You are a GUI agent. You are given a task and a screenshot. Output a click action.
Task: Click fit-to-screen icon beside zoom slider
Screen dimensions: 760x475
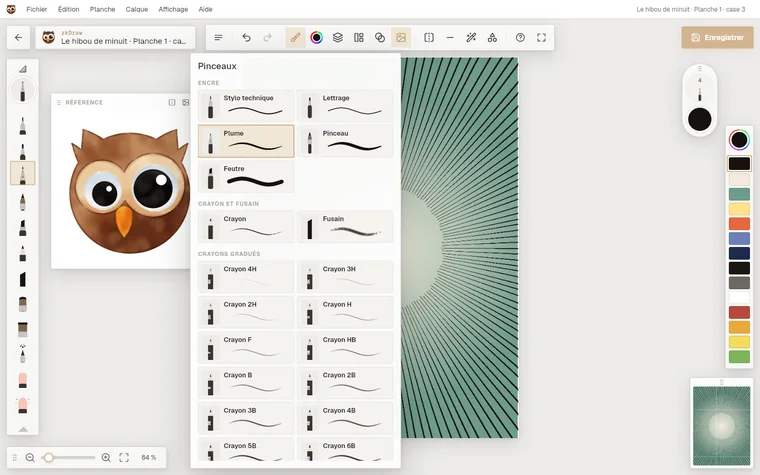pos(124,458)
